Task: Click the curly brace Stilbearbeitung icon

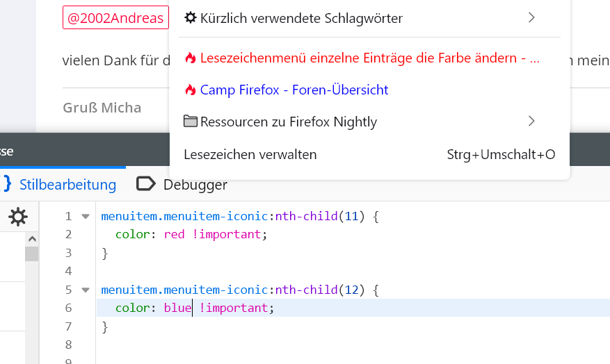Action: (7, 184)
